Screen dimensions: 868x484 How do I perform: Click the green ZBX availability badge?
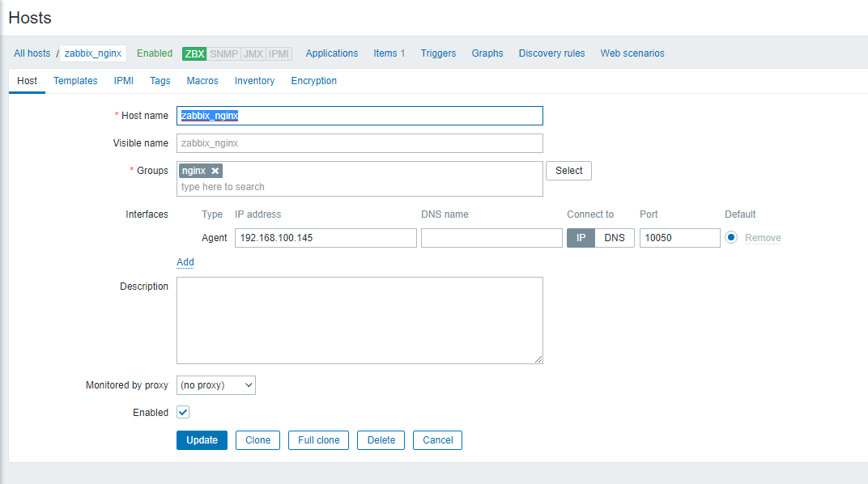(194, 53)
